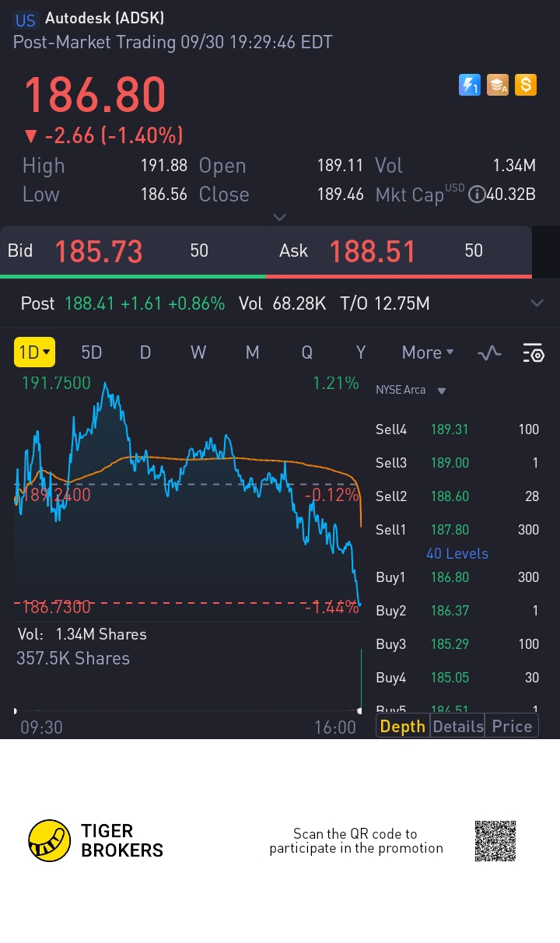Image resolution: width=560 pixels, height=943 pixels.
Task: Open the NYSE Arca exchange dropdown
Action: 411,390
